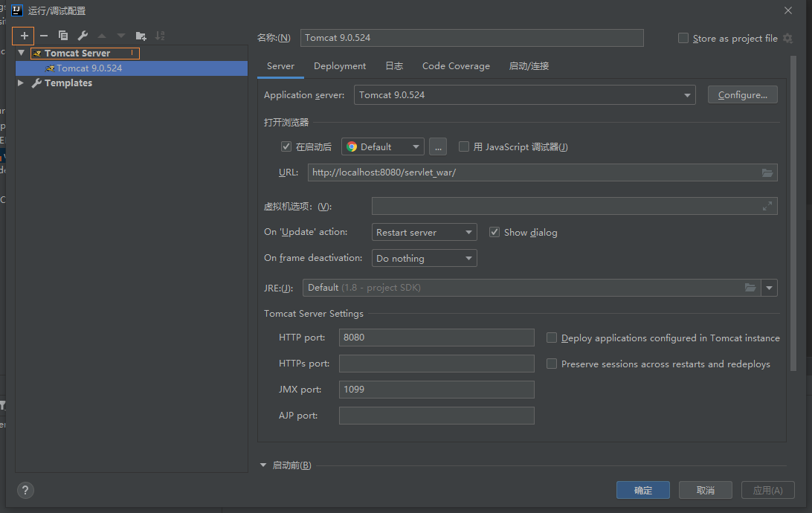The image size is (812, 513).
Task: Collapse the Tomcat Server tree node
Action: (22, 53)
